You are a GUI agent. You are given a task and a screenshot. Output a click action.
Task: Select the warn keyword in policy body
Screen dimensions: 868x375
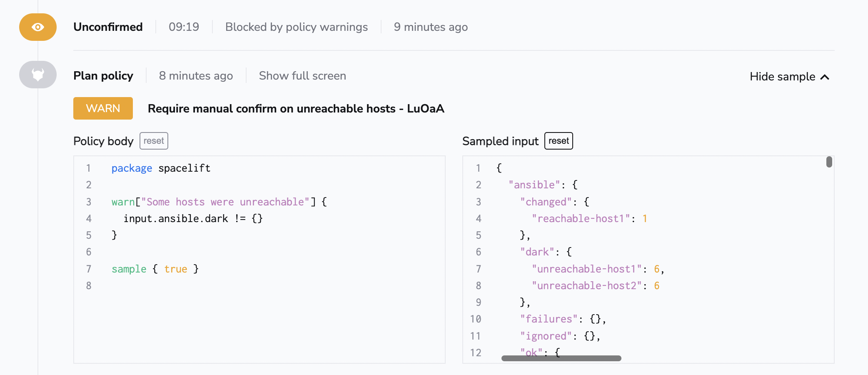pyautogui.click(x=123, y=202)
